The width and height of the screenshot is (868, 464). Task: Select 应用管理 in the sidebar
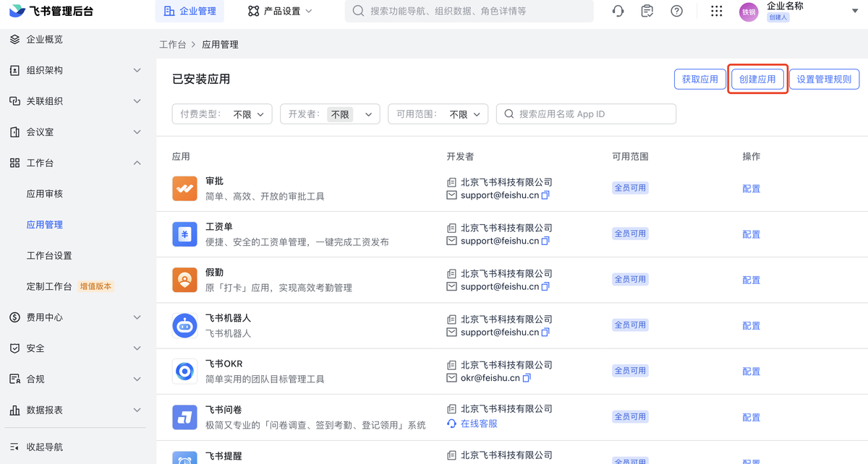(x=45, y=225)
